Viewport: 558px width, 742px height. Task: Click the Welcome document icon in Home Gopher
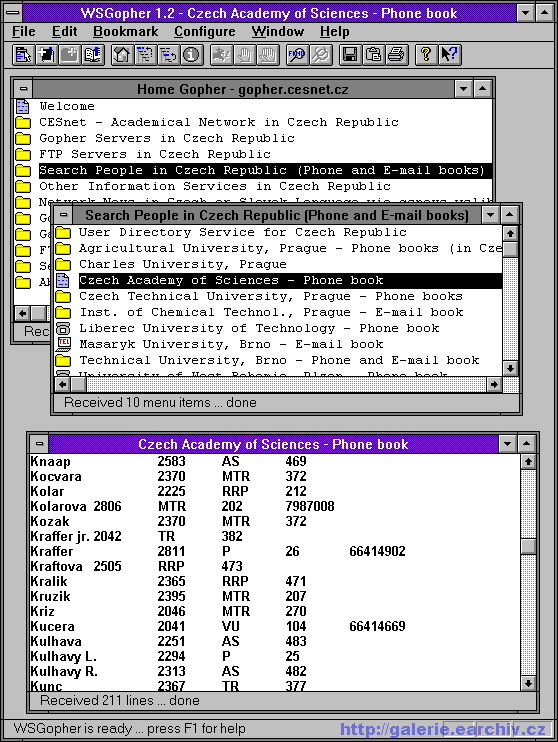tap(23, 106)
